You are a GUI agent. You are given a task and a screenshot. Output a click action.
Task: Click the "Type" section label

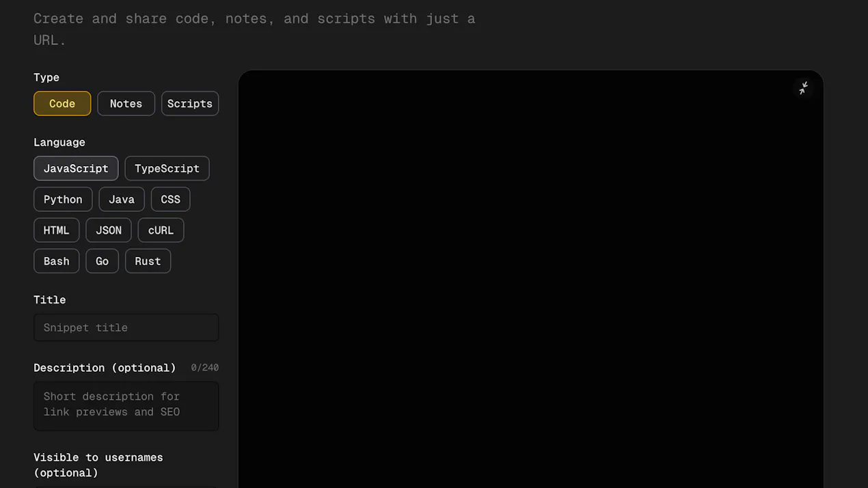(x=46, y=78)
